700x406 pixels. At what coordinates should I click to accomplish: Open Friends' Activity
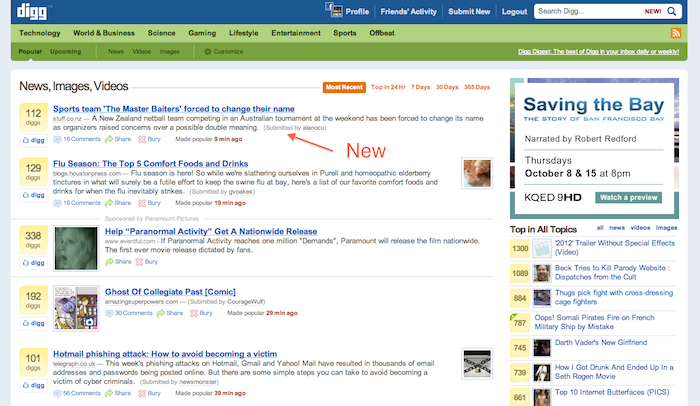point(408,12)
